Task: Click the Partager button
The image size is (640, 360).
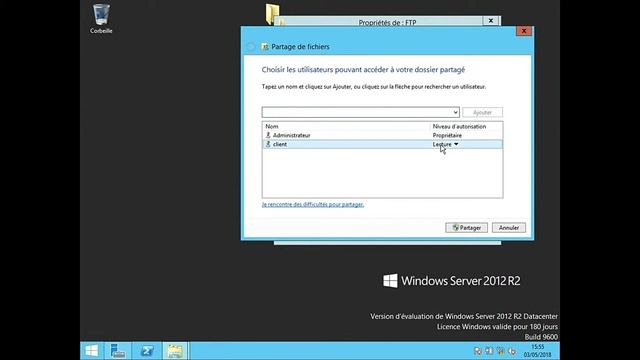Action: [x=467, y=228]
